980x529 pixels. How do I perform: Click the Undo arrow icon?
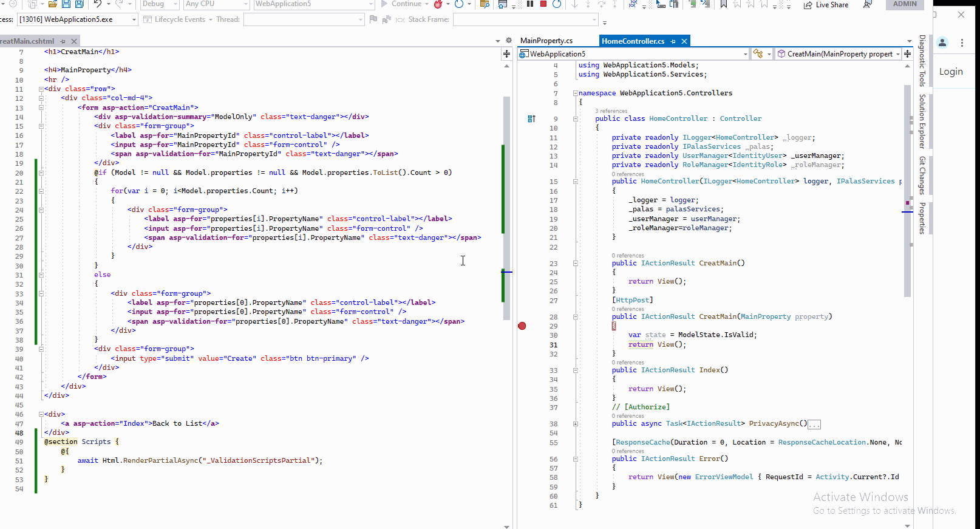click(97, 4)
